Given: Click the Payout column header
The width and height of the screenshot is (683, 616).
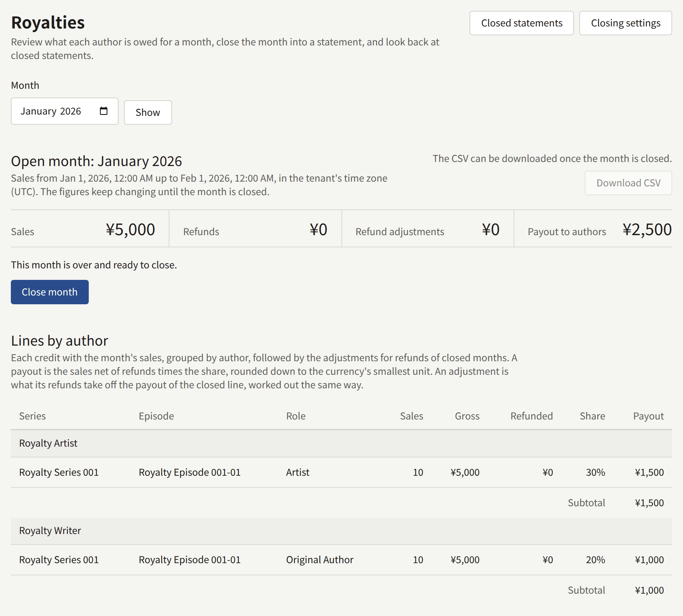Looking at the screenshot, I should pyautogui.click(x=648, y=416).
